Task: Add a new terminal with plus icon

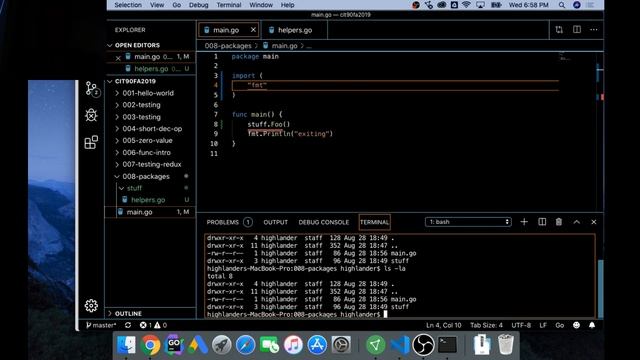Action: (x=524, y=222)
